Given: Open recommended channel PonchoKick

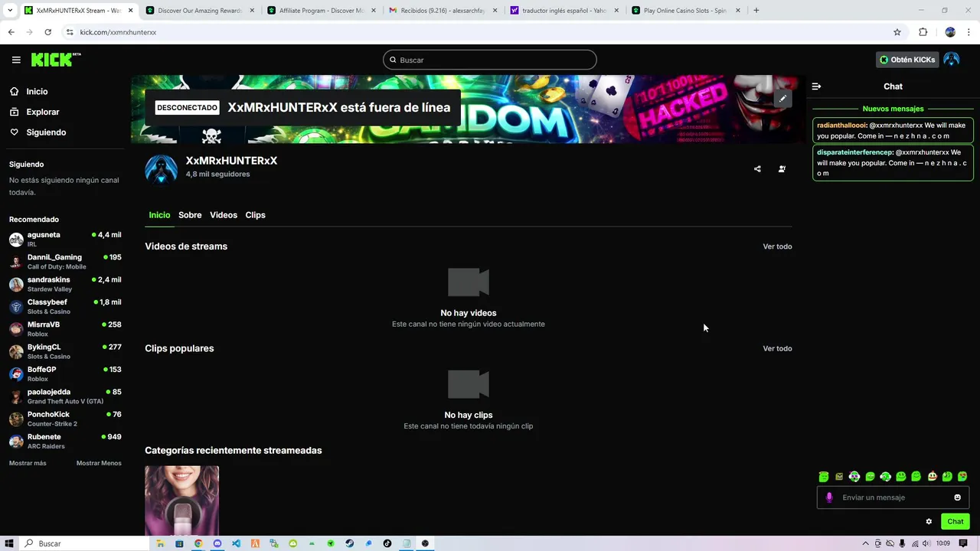Looking at the screenshot, I should point(65,418).
